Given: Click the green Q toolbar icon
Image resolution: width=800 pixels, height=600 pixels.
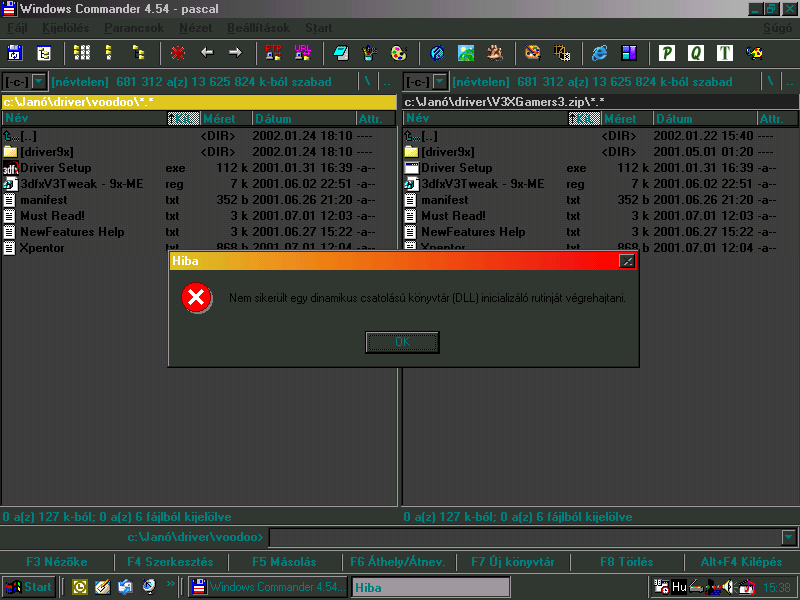Looking at the screenshot, I should [x=695, y=53].
